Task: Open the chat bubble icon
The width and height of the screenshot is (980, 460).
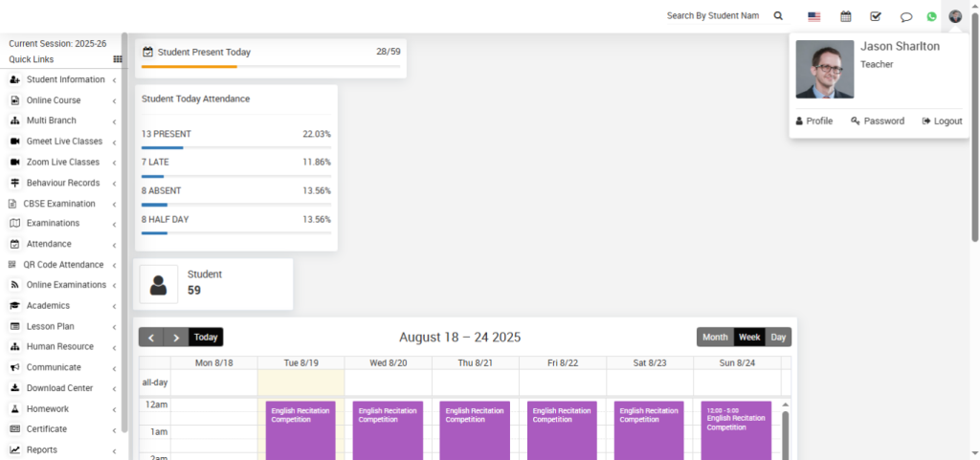Action: [x=906, y=16]
